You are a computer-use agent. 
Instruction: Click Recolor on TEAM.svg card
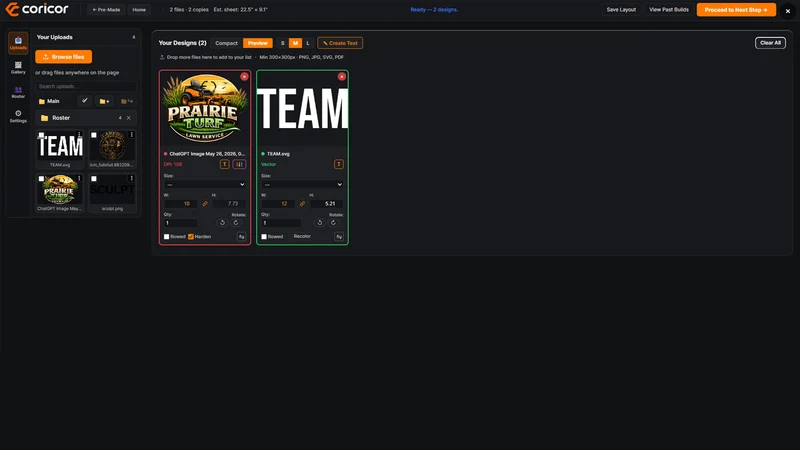pyautogui.click(x=302, y=236)
